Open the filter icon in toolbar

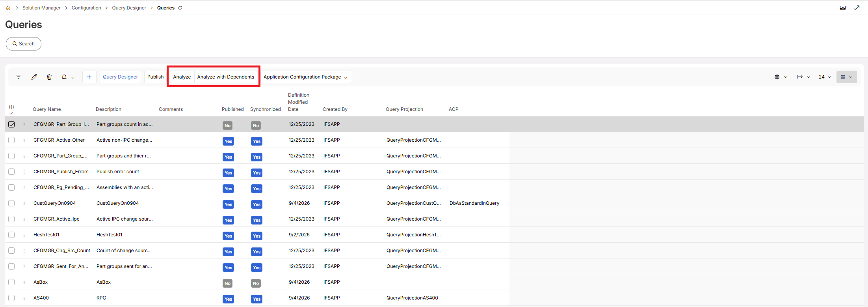(19, 77)
